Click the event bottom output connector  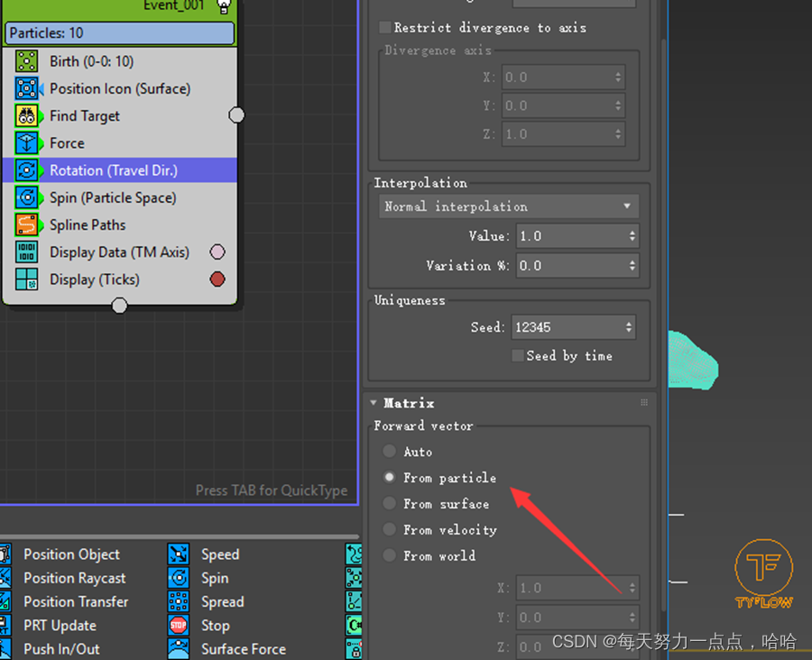coord(120,306)
